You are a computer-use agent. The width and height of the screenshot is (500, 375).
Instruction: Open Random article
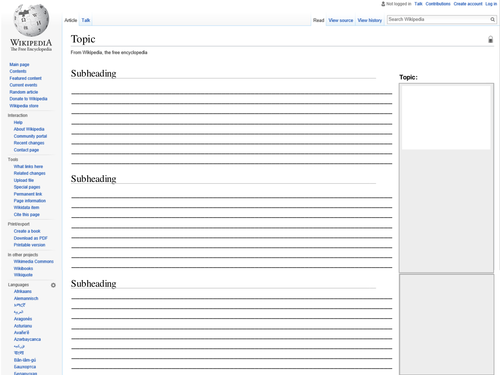[x=24, y=92]
